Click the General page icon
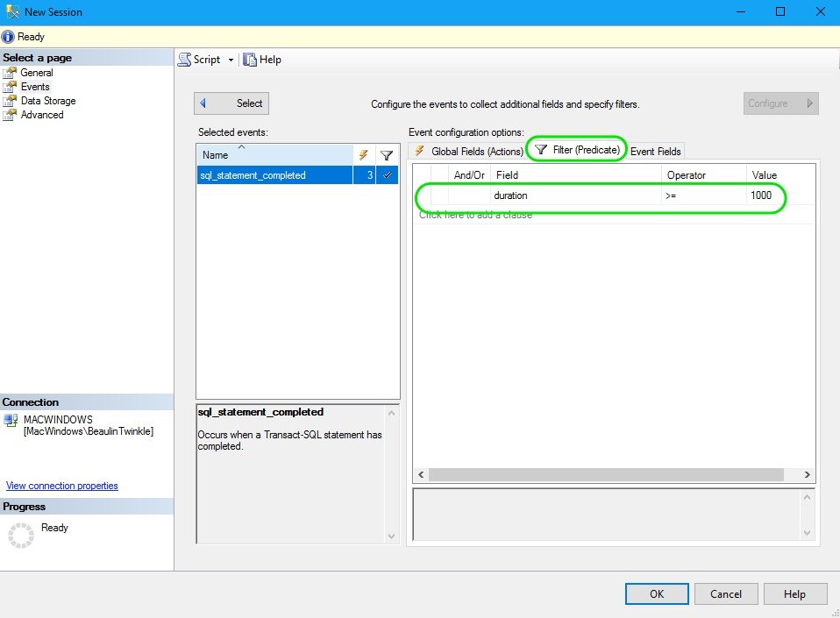 pyautogui.click(x=10, y=72)
